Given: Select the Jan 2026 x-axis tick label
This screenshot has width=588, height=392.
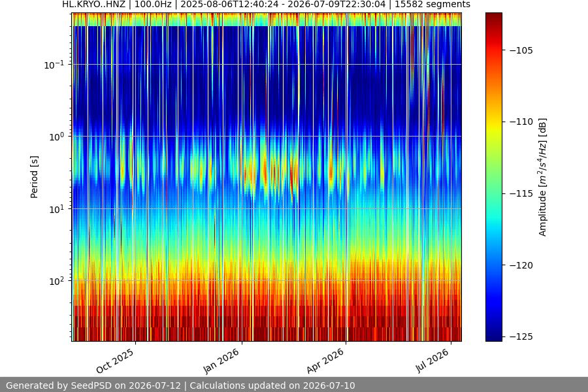Looking at the screenshot, I should tap(221, 361).
